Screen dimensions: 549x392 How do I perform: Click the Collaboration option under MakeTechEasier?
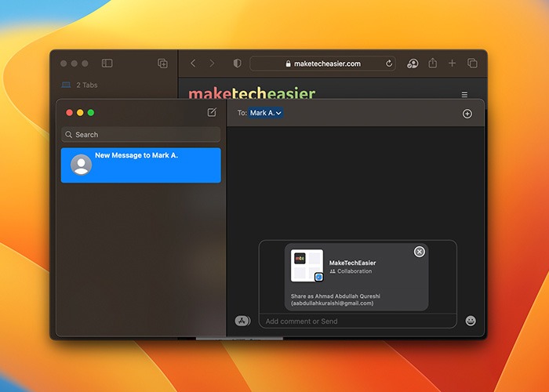(351, 271)
